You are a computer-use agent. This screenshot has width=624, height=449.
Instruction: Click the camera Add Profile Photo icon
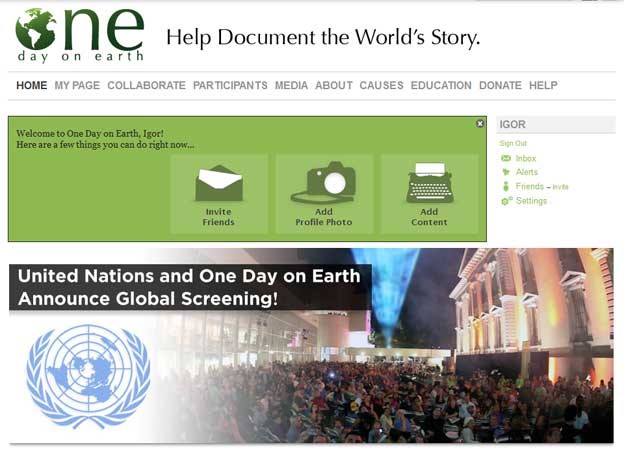(323, 182)
